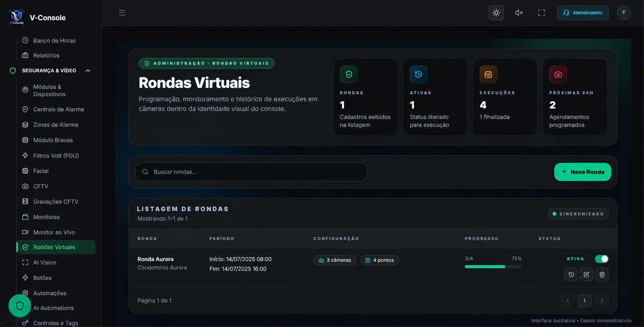Open Filtros Volt (PDU)
Screen dimensions: 644x327
click(56, 155)
